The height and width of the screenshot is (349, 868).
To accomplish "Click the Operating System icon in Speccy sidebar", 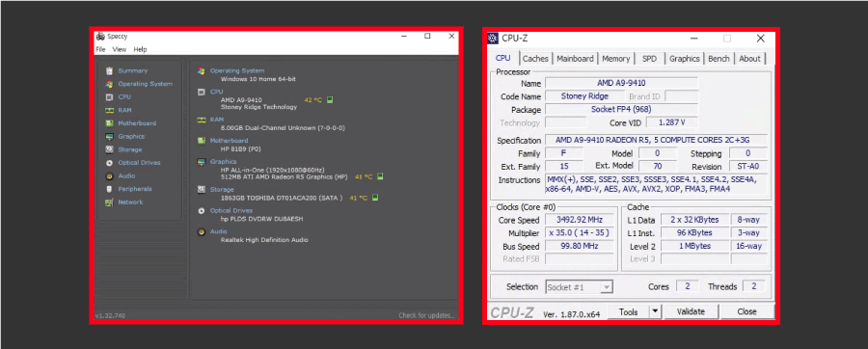I will coord(109,84).
